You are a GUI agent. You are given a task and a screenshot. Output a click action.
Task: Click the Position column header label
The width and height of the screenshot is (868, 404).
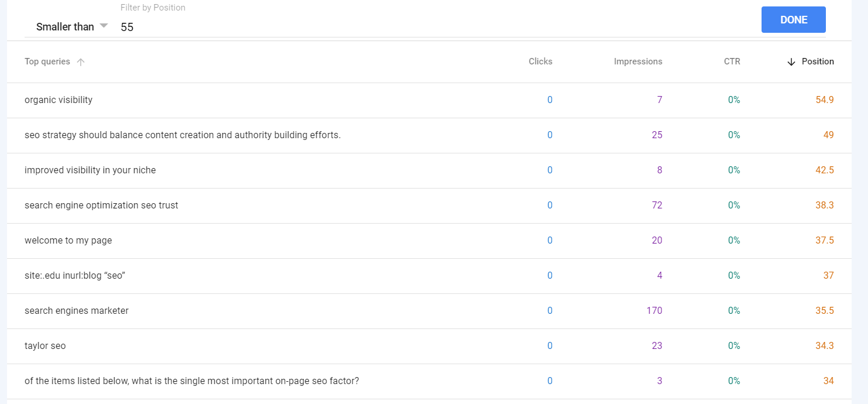(x=818, y=61)
